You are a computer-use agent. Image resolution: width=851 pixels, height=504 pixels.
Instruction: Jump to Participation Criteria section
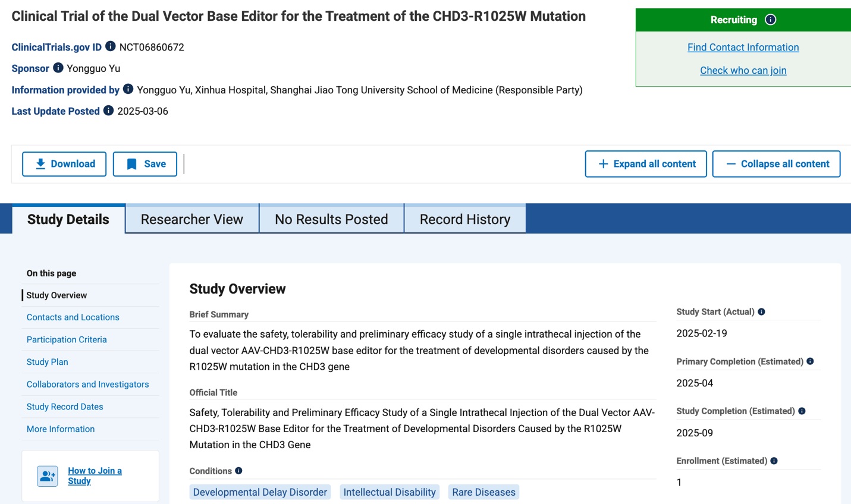[67, 339]
